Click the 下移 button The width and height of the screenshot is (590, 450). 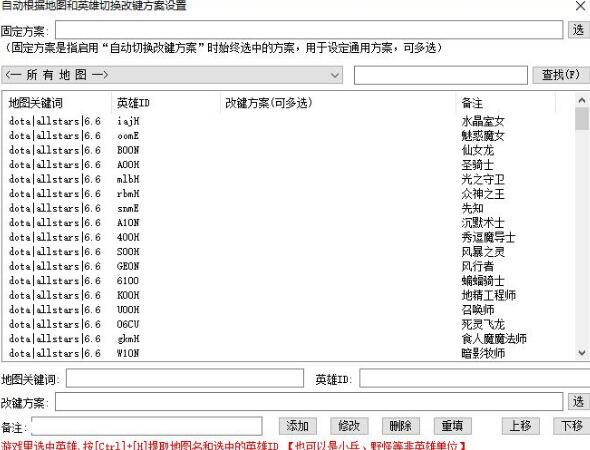point(572,426)
